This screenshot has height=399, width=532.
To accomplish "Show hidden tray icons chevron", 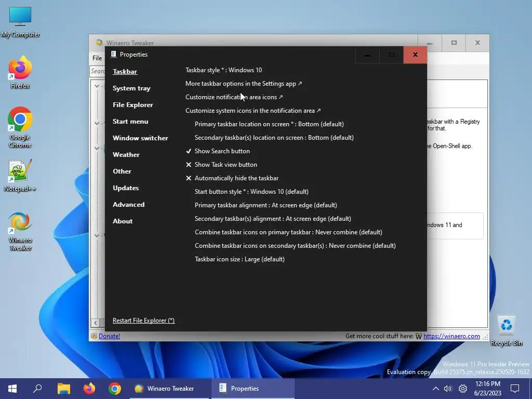I will pos(436,389).
